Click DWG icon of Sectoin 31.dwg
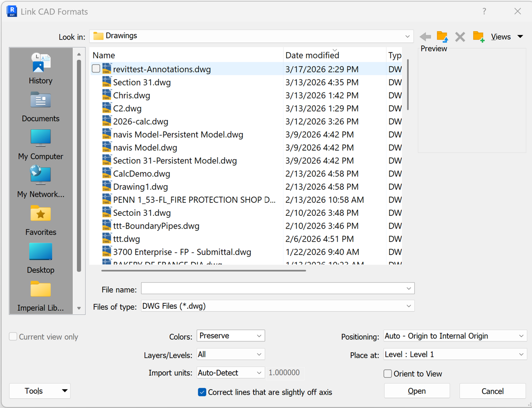 click(107, 212)
